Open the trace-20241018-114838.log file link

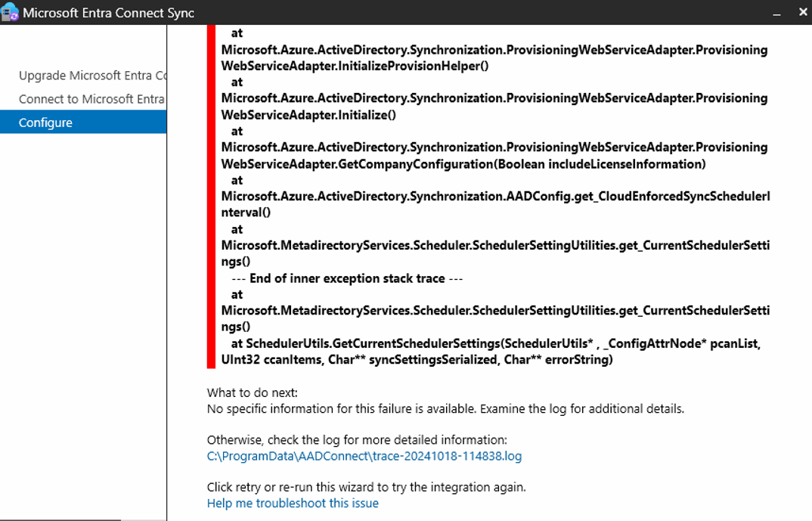364,456
